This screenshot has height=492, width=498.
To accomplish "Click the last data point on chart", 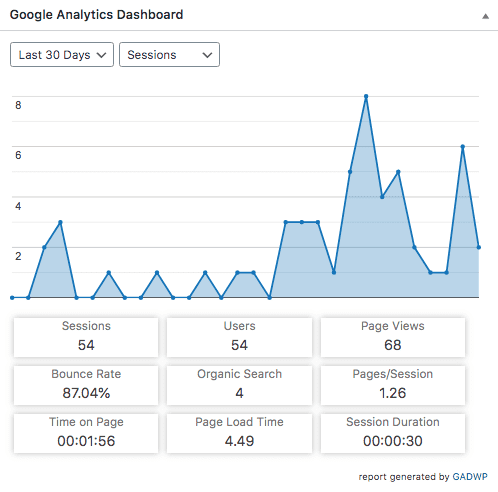I will 479,247.
